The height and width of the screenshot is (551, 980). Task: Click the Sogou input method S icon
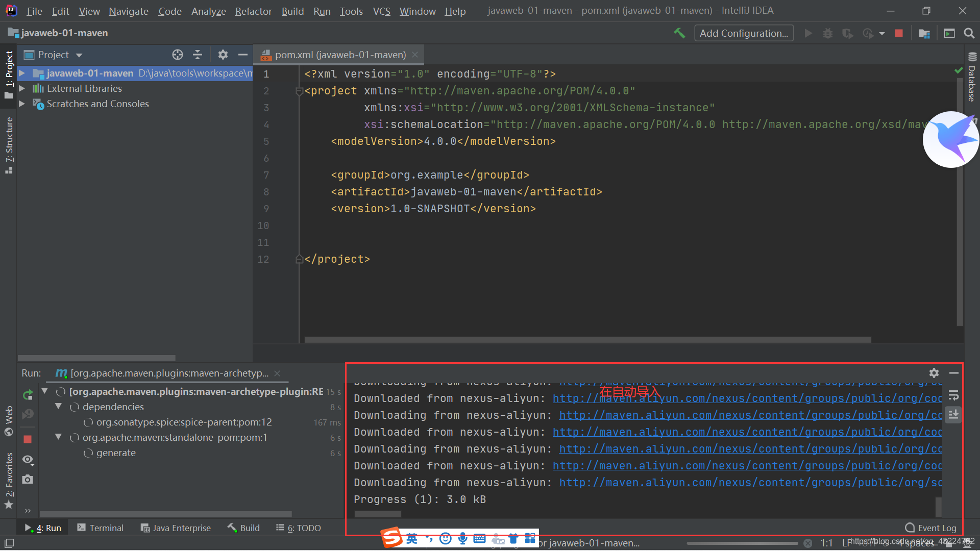pos(393,537)
